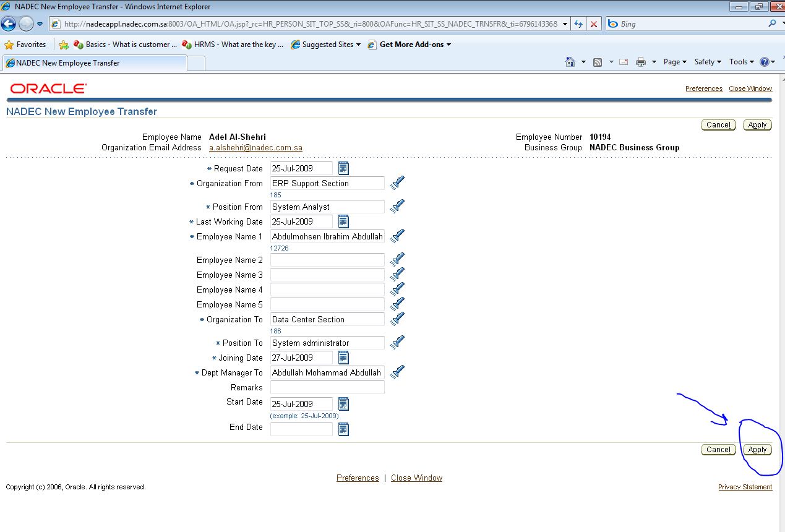This screenshot has width=785, height=532.
Task: Click the Position To input field
Action: pyautogui.click(x=327, y=343)
